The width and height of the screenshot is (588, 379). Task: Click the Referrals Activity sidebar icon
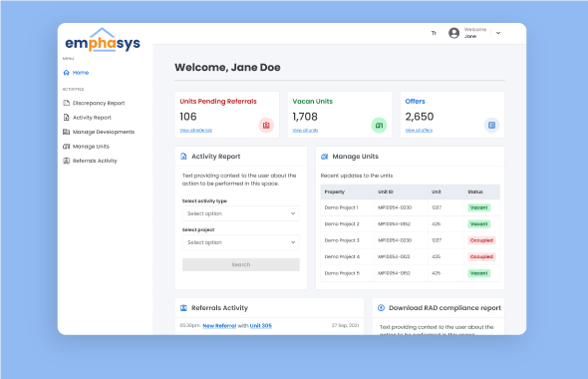pos(67,161)
